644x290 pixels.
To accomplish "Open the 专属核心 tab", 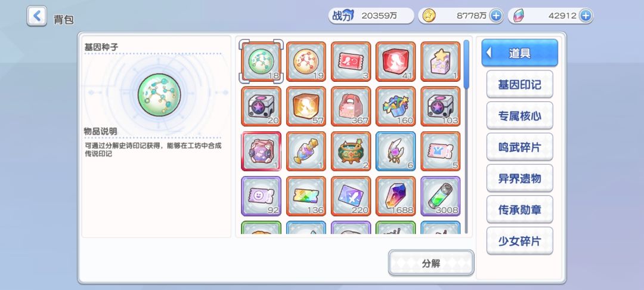I will point(519,116).
